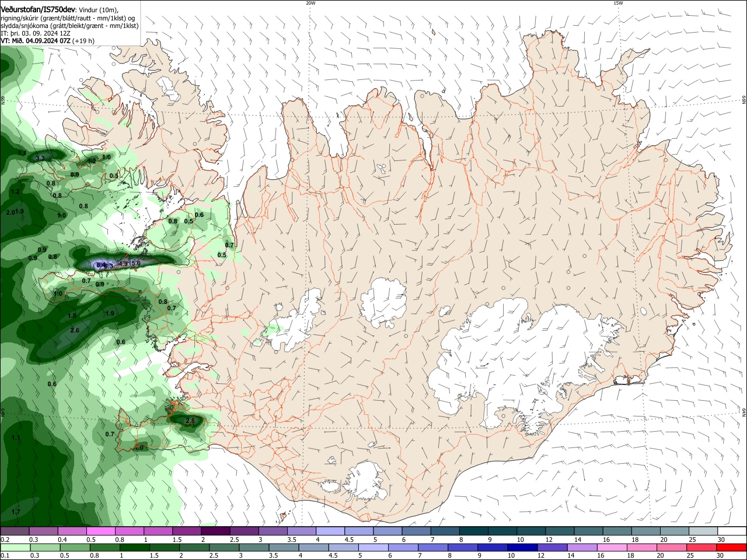Click the Veðurstofan/IS750dev title text
This screenshot has height=560, width=747.
pos(38,10)
